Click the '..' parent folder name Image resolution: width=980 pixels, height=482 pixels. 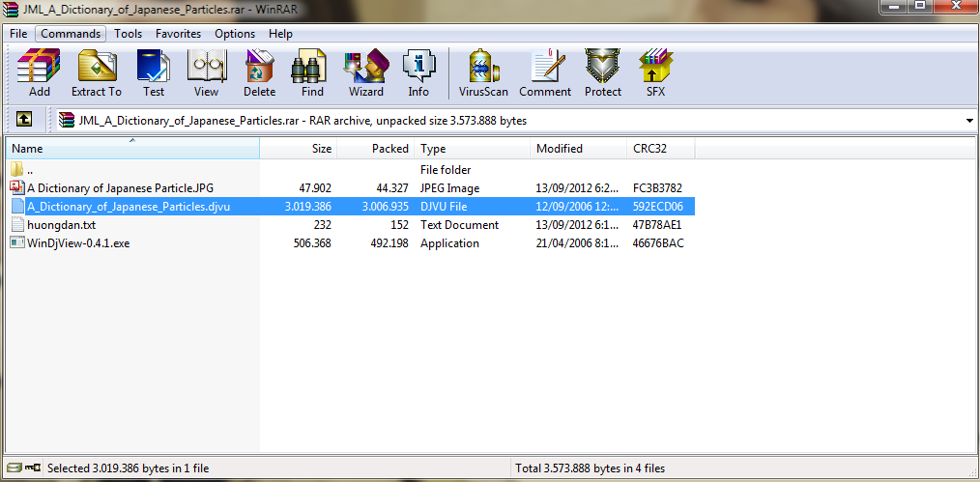[x=29, y=170]
